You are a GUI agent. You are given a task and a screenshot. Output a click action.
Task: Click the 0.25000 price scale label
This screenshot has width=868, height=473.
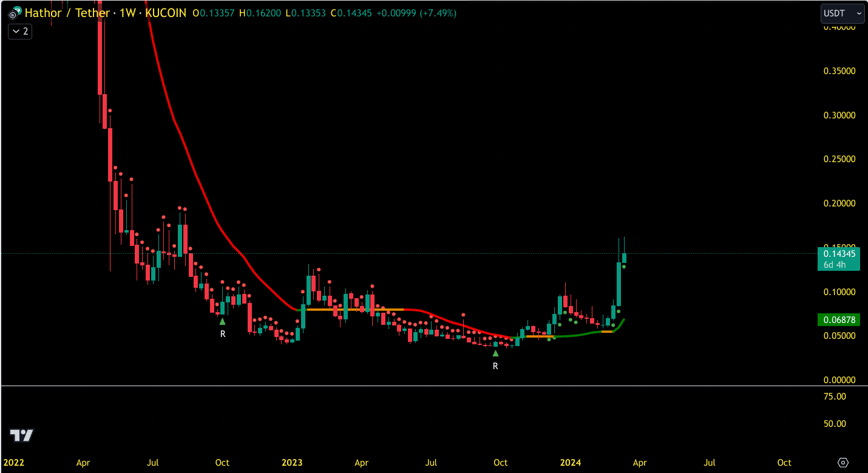click(x=839, y=159)
